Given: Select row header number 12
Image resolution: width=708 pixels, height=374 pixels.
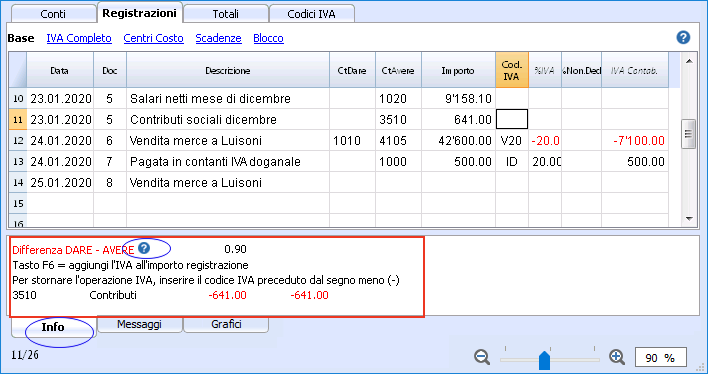Looking at the screenshot, I should 18,140.
